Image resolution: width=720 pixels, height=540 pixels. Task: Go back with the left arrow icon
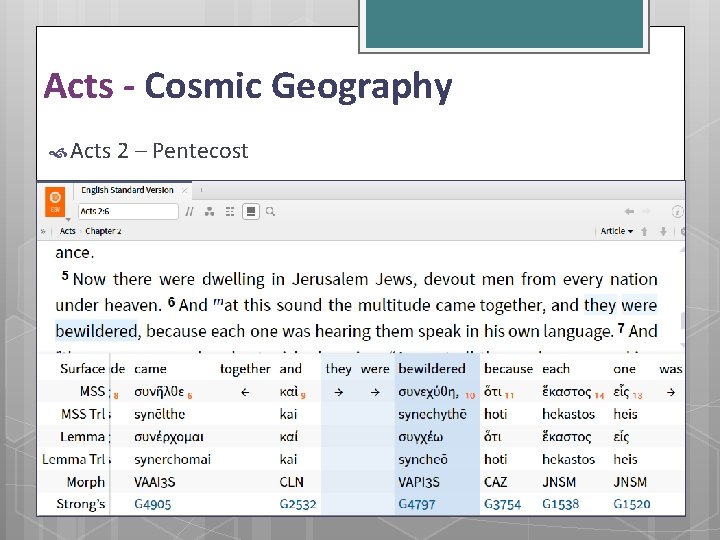coord(629,211)
